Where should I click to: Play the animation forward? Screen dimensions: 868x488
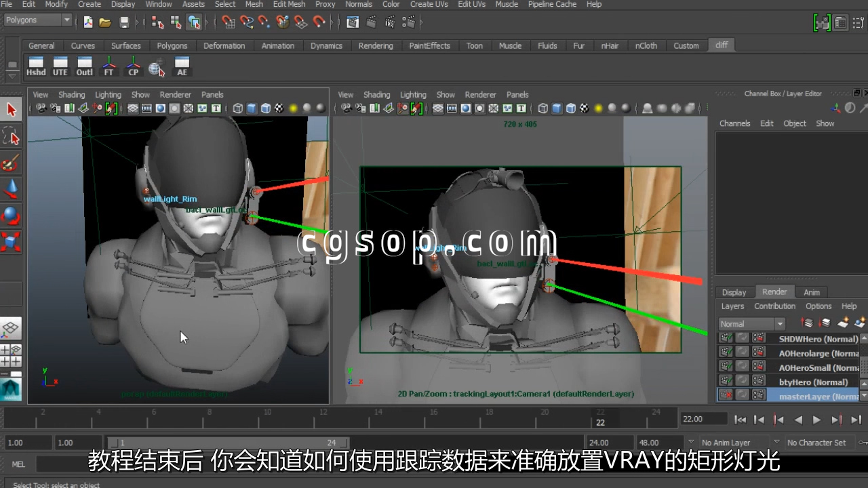coord(816,420)
